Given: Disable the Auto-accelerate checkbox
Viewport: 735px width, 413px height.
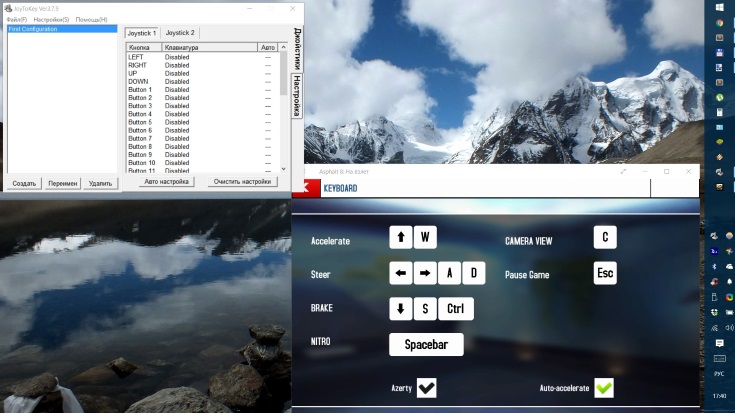Looking at the screenshot, I should pyautogui.click(x=604, y=388).
